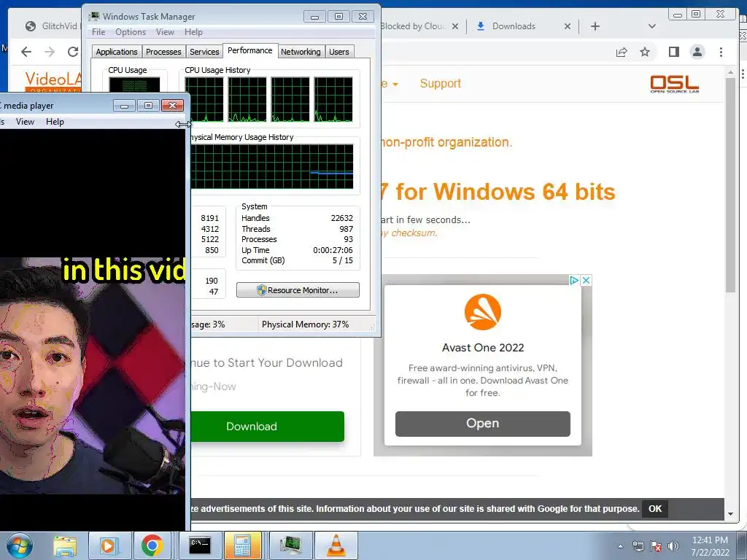Open the Services tab in Task Manager
This screenshot has height=560, width=747.
pyautogui.click(x=204, y=52)
